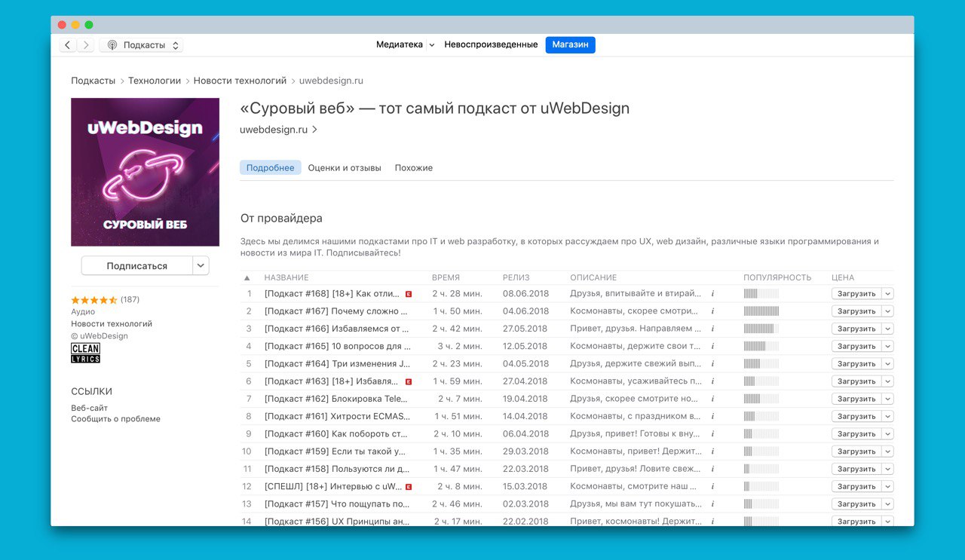Open the Подкасты breadcrumb link
This screenshot has width=965, height=560.
tap(93, 81)
